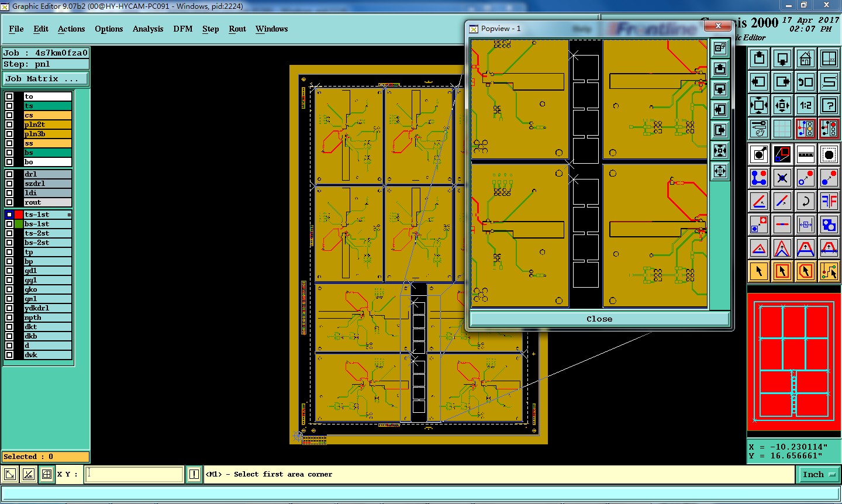Open the wrench and palette settings icon
This screenshot has height=504, width=842.
pyautogui.click(x=758, y=129)
